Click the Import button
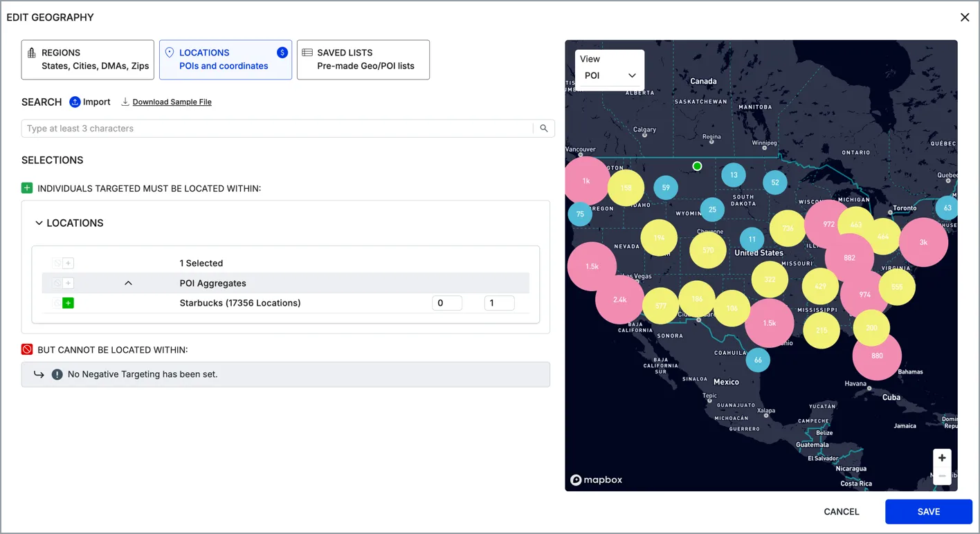This screenshot has height=534, width=980. (90, 102)
